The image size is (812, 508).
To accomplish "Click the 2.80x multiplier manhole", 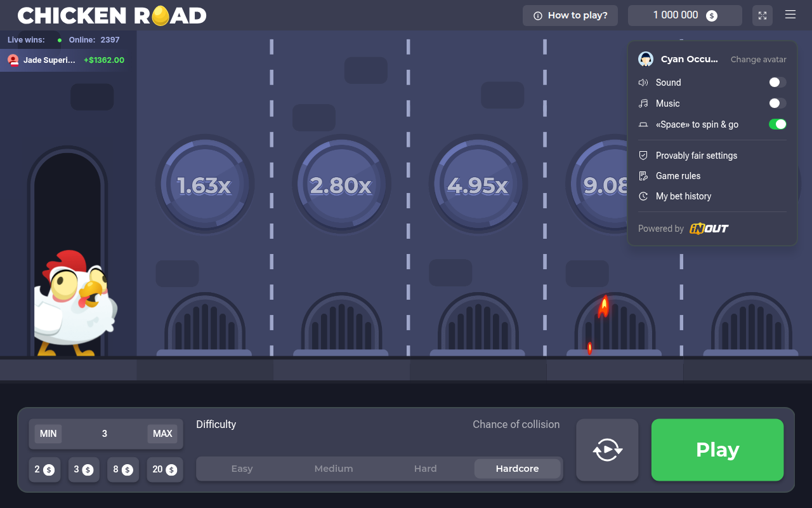I will 341,185.
